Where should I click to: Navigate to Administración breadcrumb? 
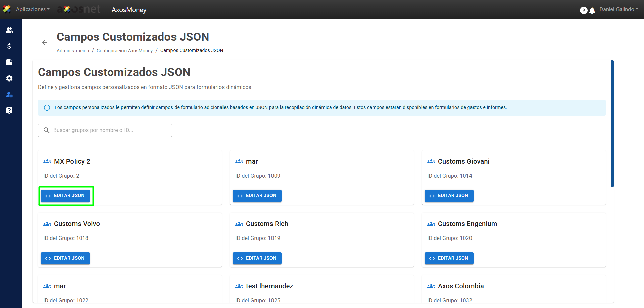point(73,51)
